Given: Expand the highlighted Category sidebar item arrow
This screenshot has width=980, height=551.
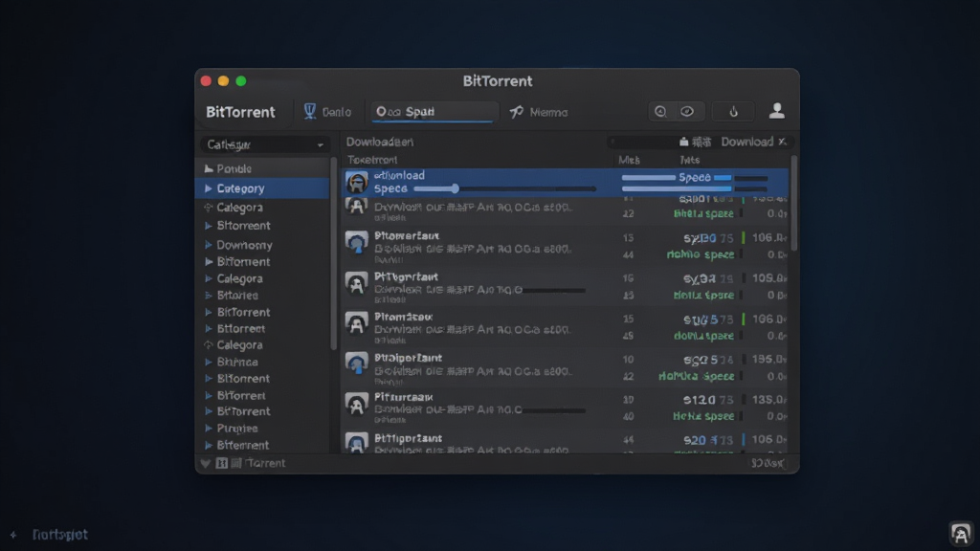Looking at the screenshot, I should [208, 188].
